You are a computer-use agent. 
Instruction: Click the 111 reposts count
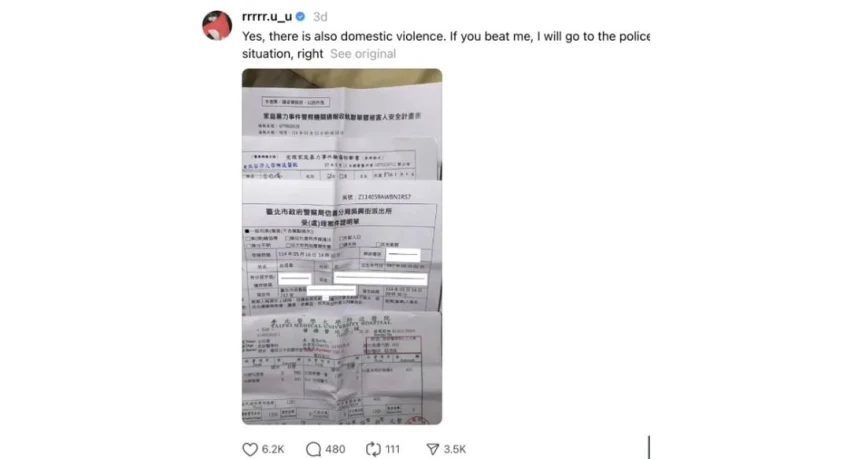pos(392,449)
